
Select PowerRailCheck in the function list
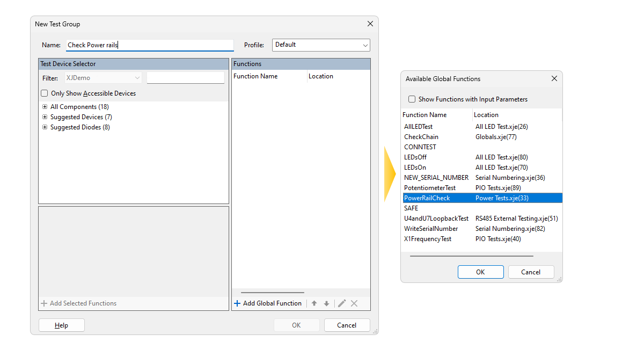coord(427,198)
